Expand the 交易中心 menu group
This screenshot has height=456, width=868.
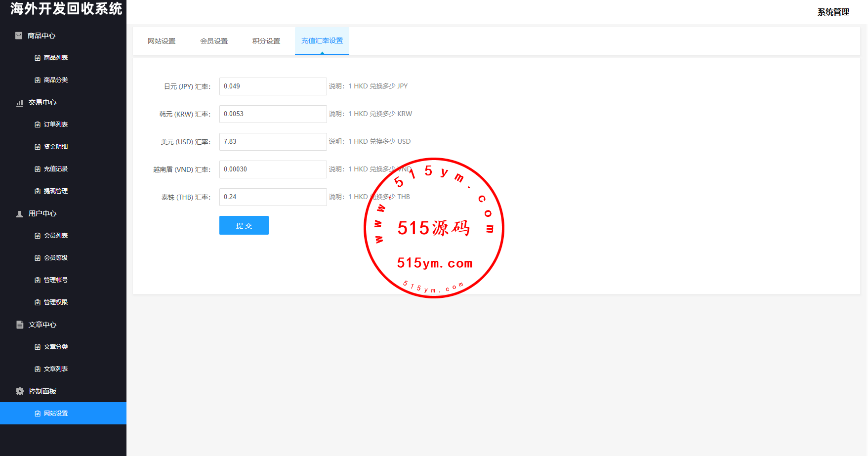tap(42, 102)
